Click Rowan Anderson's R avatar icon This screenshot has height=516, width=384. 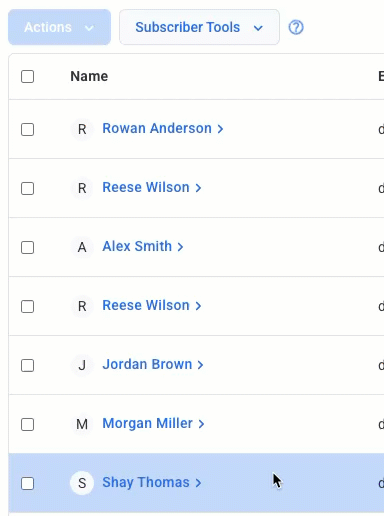(82, 129)
